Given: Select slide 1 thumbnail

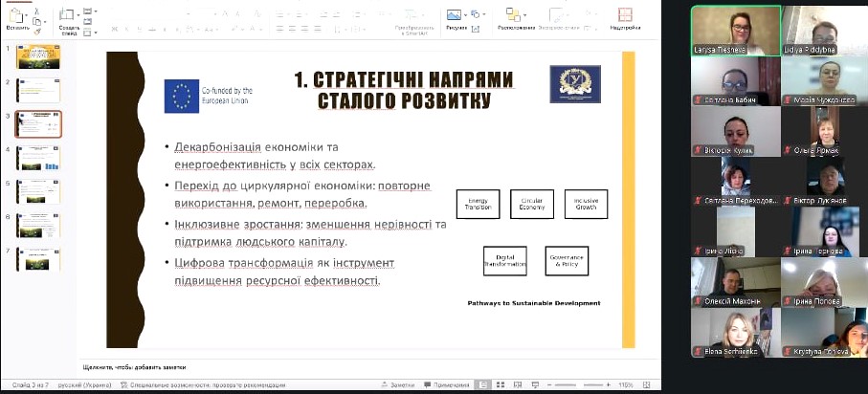Looking at the screenshot, I should 38,57.
